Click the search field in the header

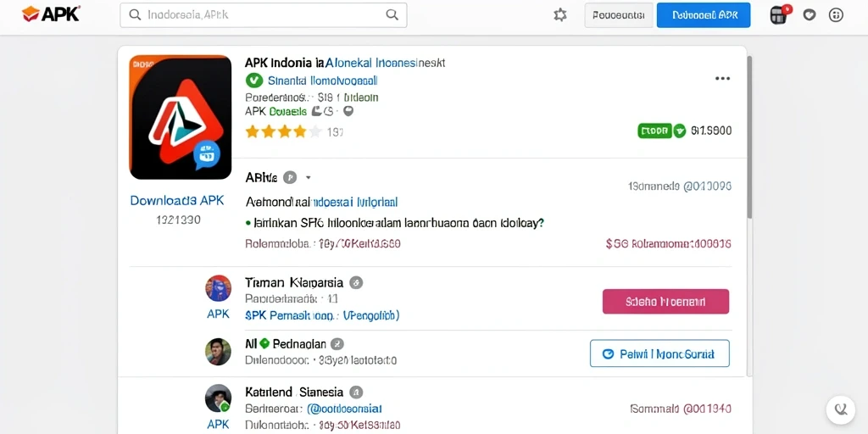263,15
